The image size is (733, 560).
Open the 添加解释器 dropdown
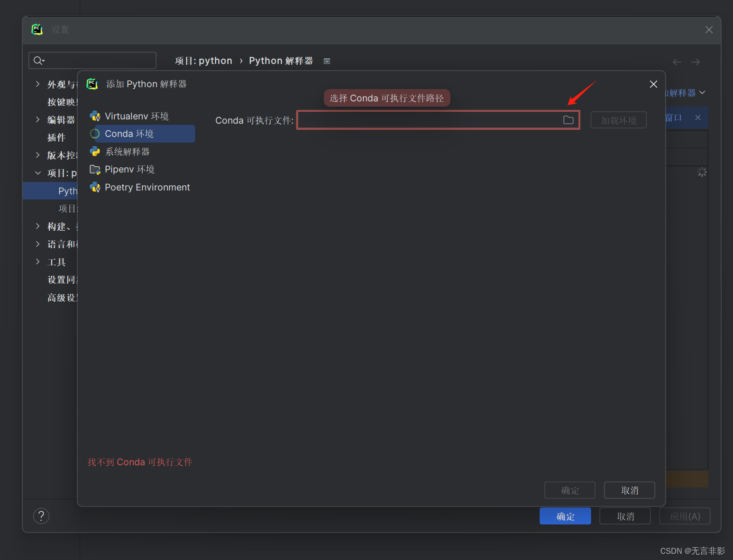tap(685, 93)
